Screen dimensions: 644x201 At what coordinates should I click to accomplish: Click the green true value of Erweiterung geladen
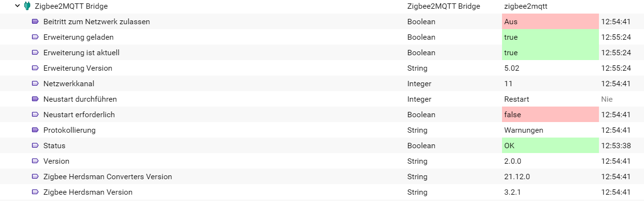point(550,37)
